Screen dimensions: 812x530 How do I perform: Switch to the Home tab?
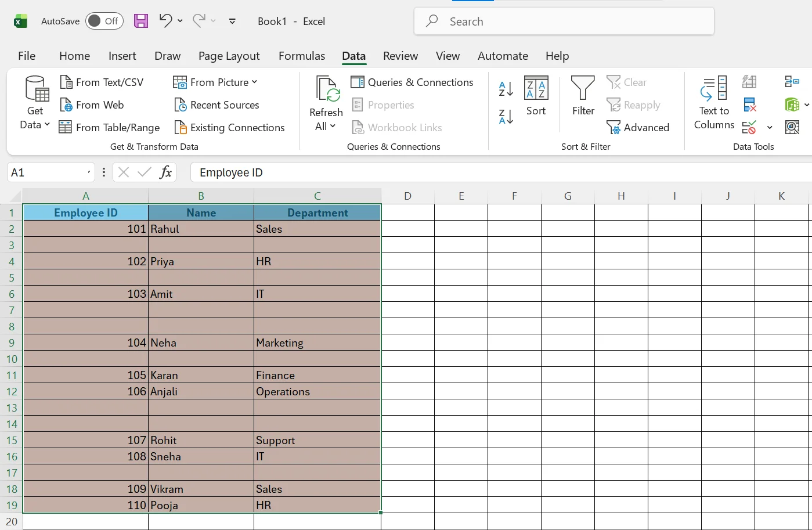(74, 56)
